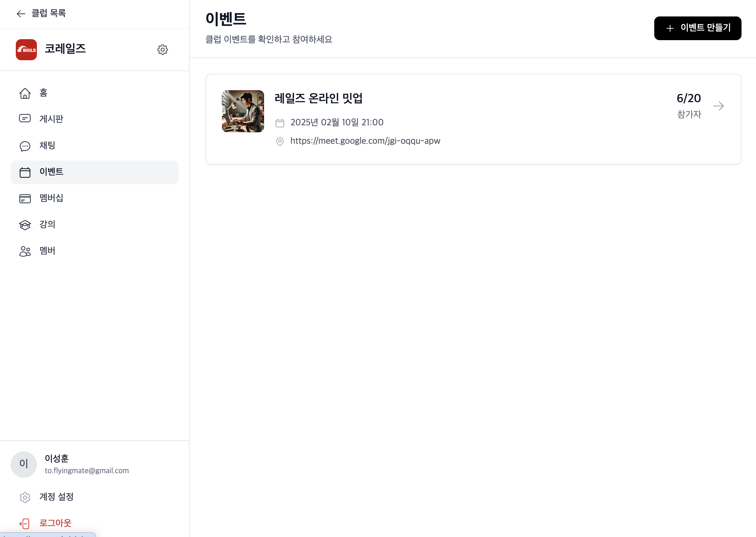Return to 클럽 목록 text link
Screen dimensions: 756x537
[x=49, y=13]
